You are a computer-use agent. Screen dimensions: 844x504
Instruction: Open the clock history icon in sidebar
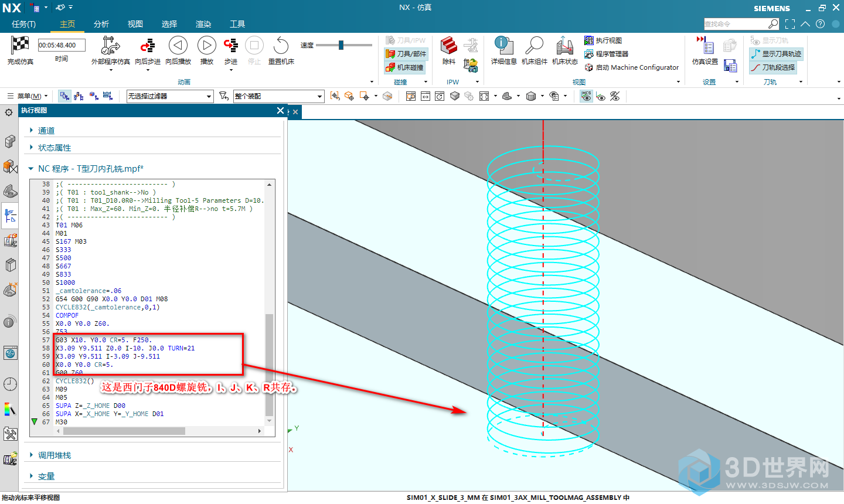point(10,384)
